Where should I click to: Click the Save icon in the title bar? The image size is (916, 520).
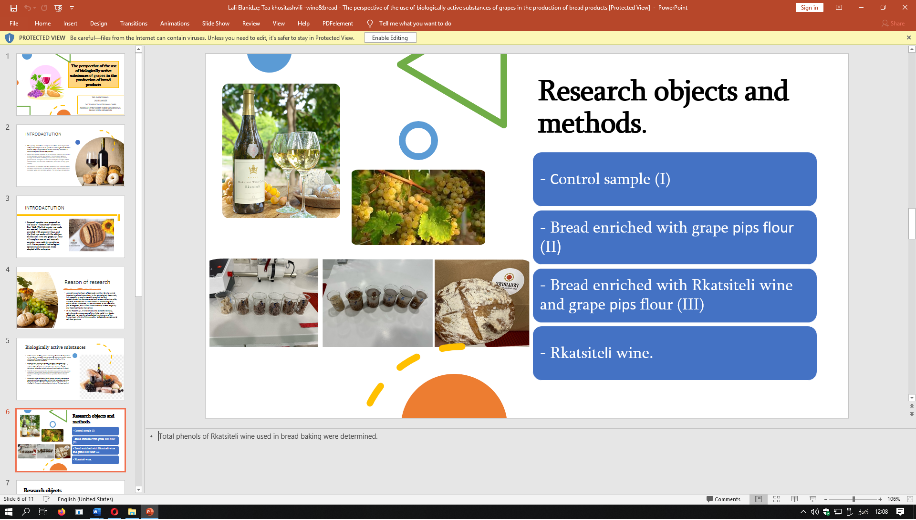click(11, 7)
